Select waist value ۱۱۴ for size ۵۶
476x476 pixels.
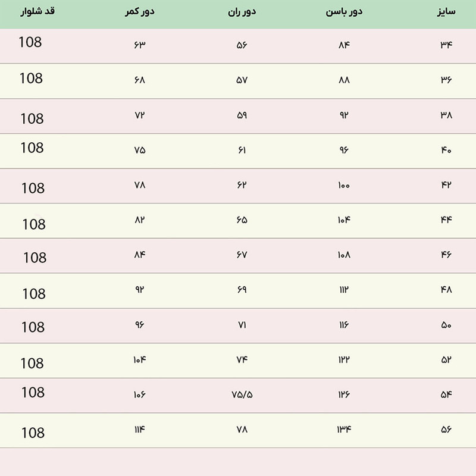[x=140, y=429]
